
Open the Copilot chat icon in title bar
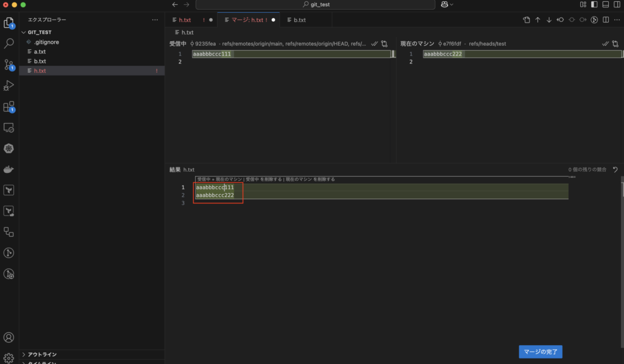(444, 4)
